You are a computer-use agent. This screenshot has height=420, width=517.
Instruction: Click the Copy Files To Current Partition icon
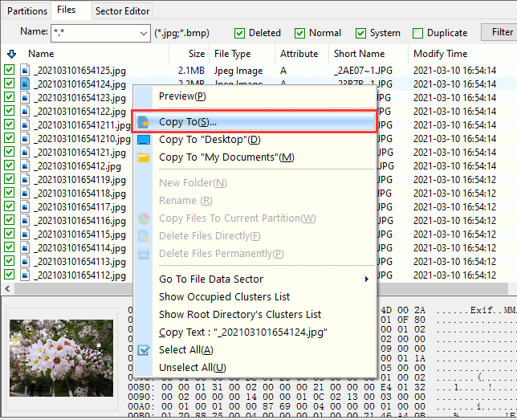pyautogui.click(x=144, y=218)
